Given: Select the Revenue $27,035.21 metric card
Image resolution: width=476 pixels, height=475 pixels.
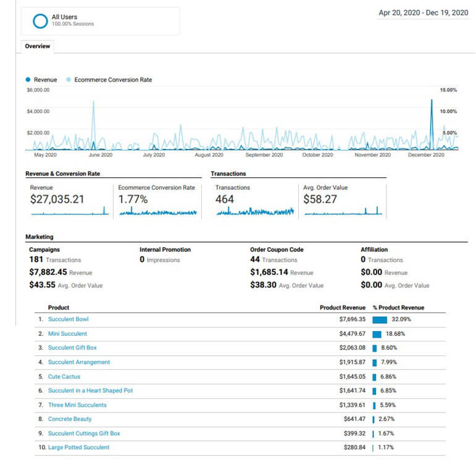Looking at the screenshot, I should tap(69, 201).
